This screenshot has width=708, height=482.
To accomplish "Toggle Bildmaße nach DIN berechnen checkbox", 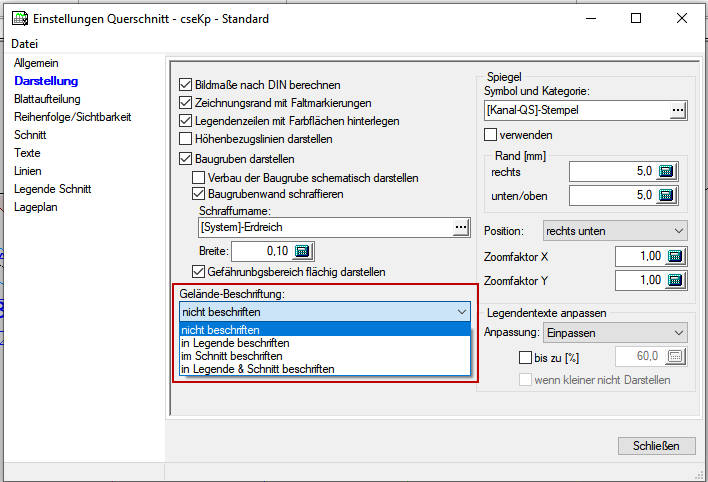I will (185, 85).
